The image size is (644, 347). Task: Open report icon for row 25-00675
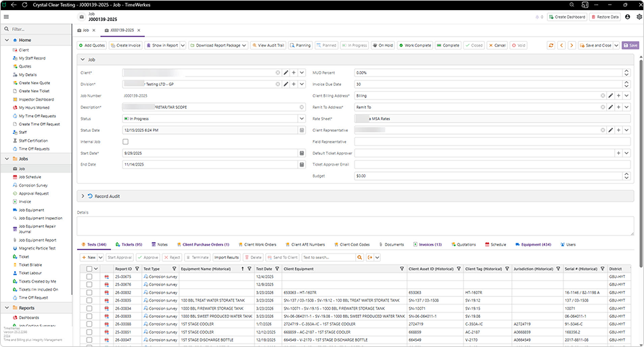tap(107, 277)
